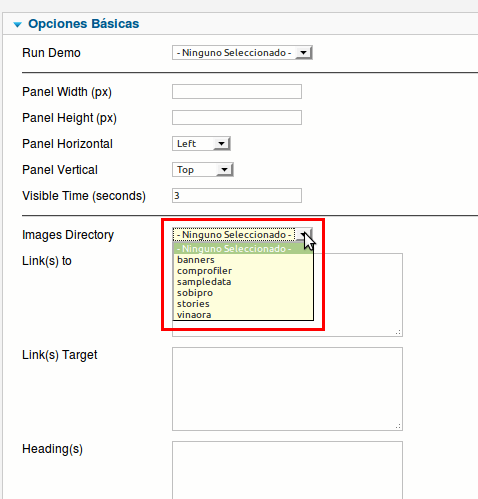The width and height of the screenshot is (478, 499).
Task: Grab the Link(s) Target textarea resize handle
Action: pos(398,426)
